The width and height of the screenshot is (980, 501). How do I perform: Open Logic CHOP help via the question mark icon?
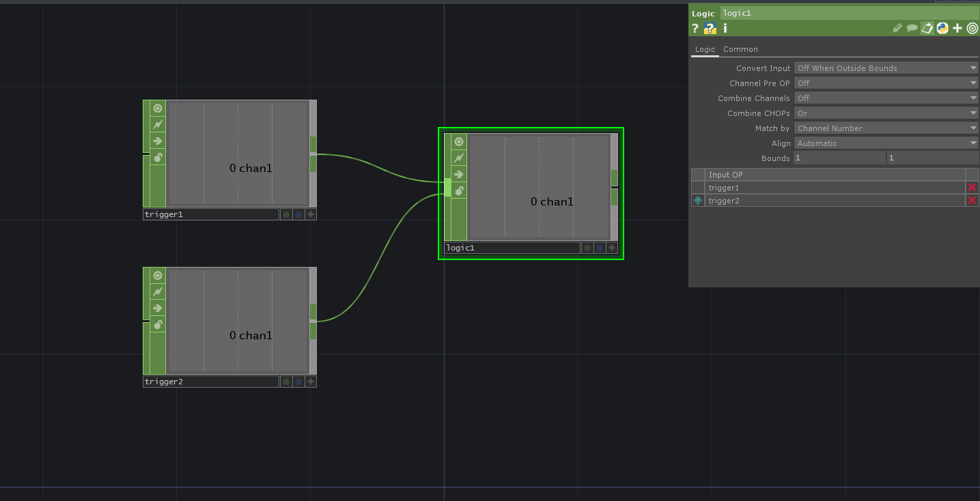(x=695, y=28)
